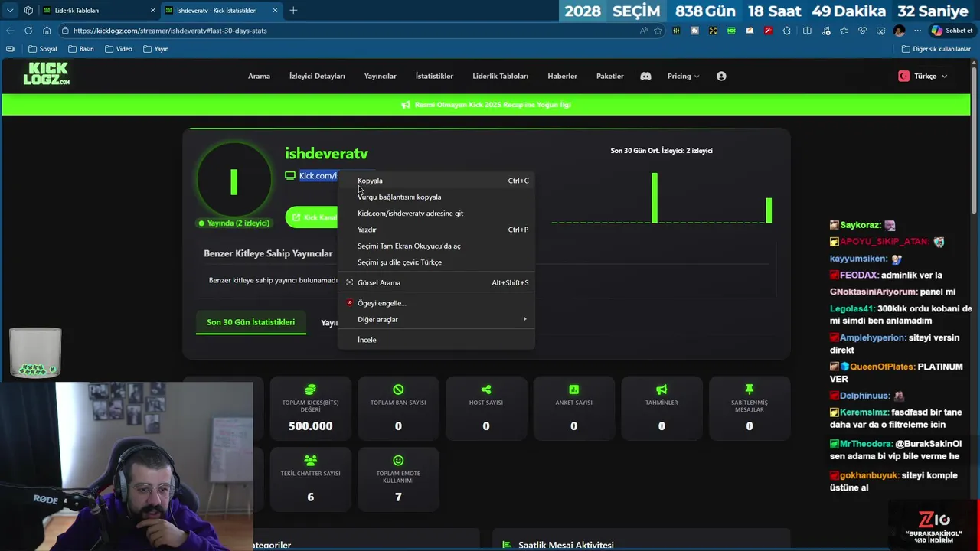Screen dimensions: 980x551
Task: Switch to Liderlik Tabloları tab
Action: pyautogui.click(x=100, y=11)
